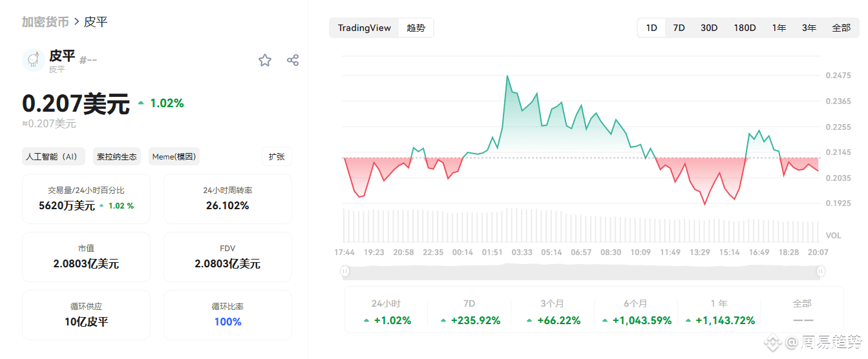868x359 pixels.
Task: Click the favorite star icon
Action: point(265,60)
